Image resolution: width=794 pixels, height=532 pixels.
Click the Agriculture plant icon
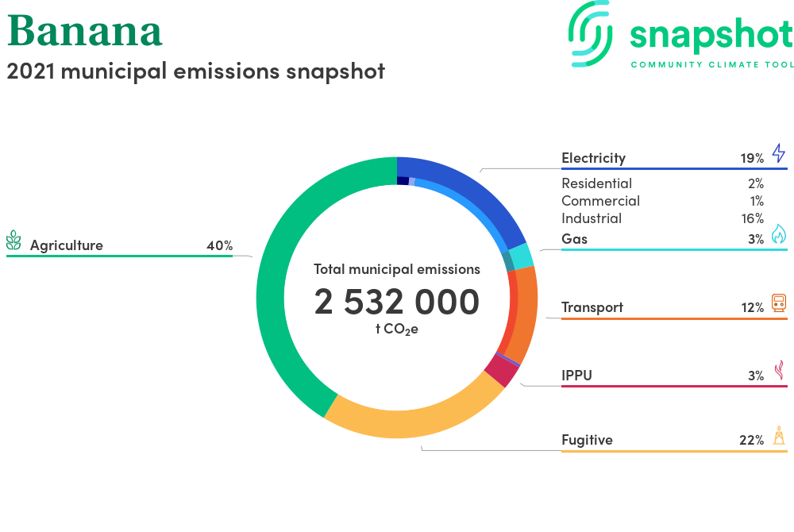point(13,241)
